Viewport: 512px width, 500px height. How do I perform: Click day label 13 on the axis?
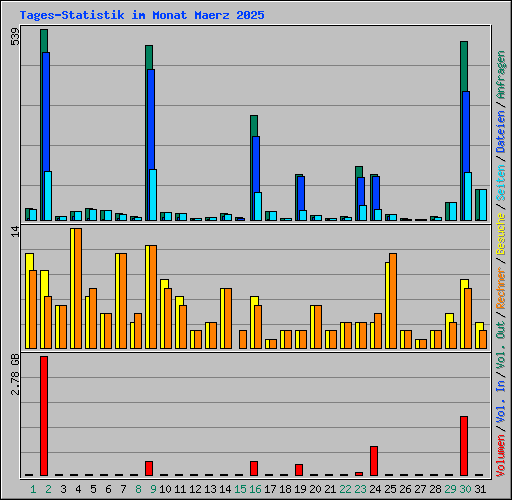pos(210,489)
